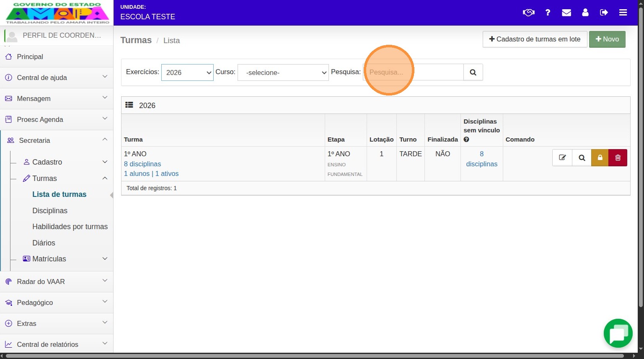Open Habilidades por turmas menu item
The width and height of the screenshot is (644, 359).
point(70,227)
